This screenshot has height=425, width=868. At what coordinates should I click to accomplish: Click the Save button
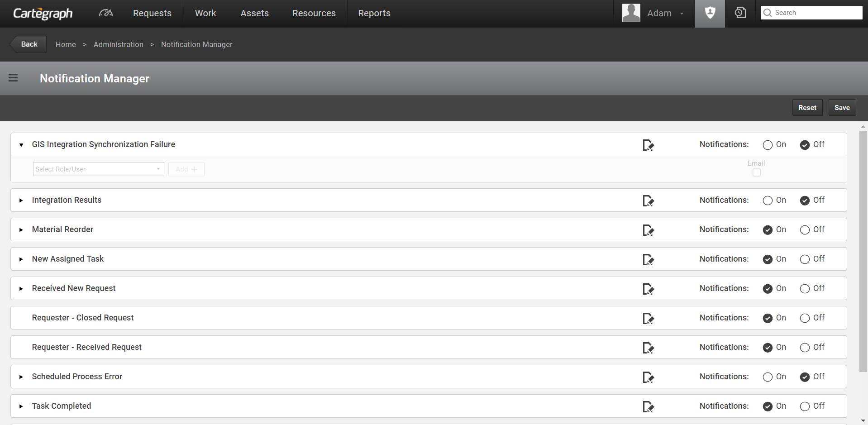coord(842,108)
